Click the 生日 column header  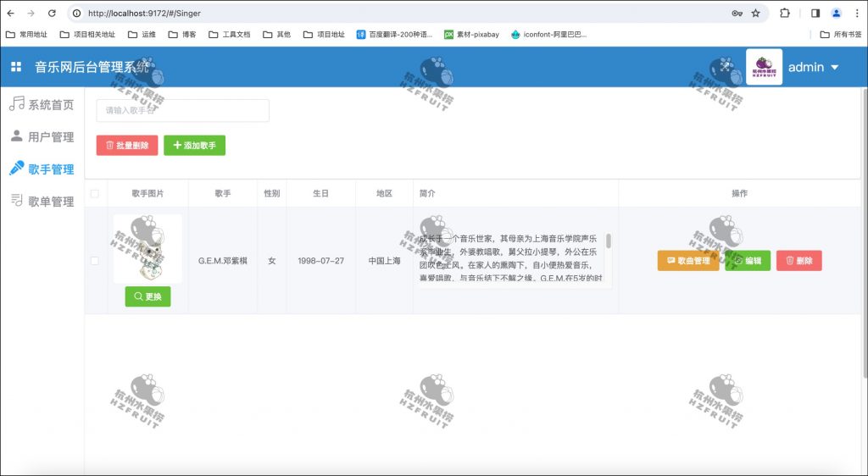coord(320,193)
